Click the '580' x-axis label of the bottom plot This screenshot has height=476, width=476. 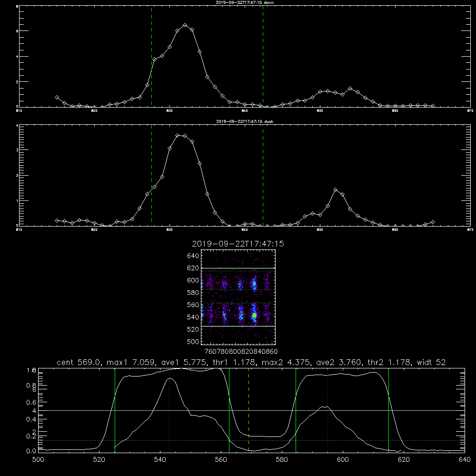[282, 460]
